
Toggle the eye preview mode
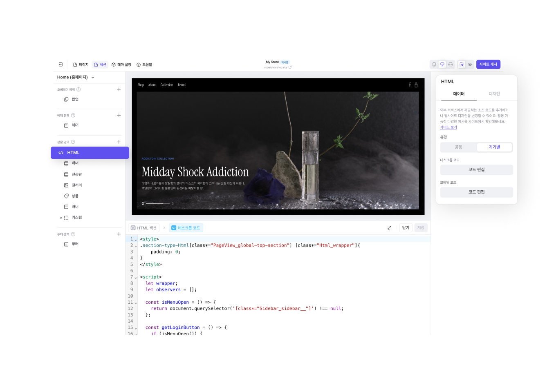470,65
